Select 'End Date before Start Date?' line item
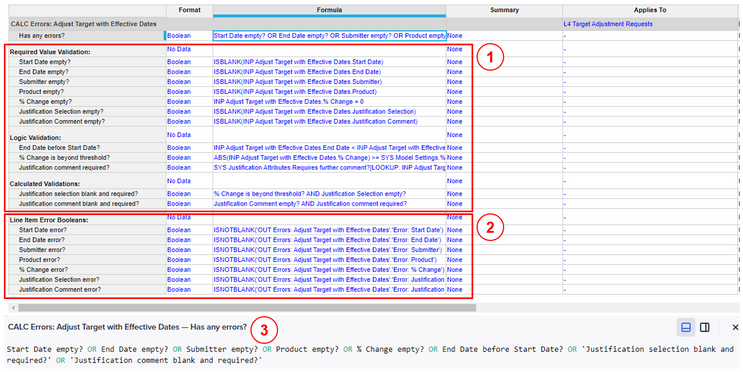This screenshot has height=372, width=743. coord(59,148)
